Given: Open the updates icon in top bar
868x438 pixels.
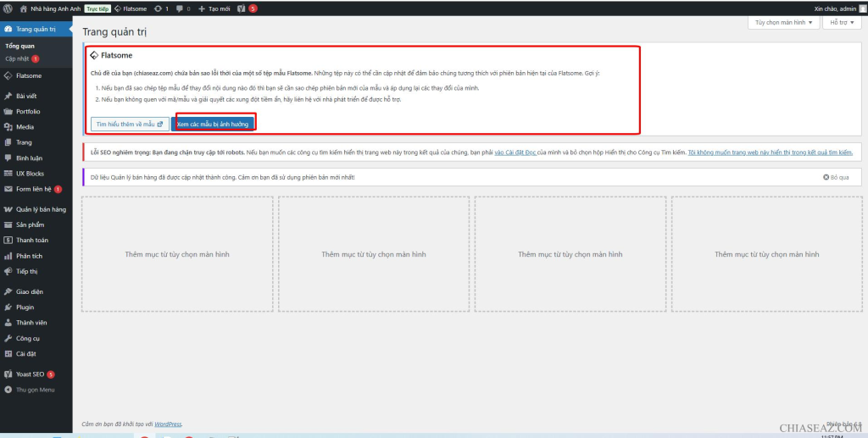Looking at the screenshot, I should pyautogui.click(x=160, y=8).
